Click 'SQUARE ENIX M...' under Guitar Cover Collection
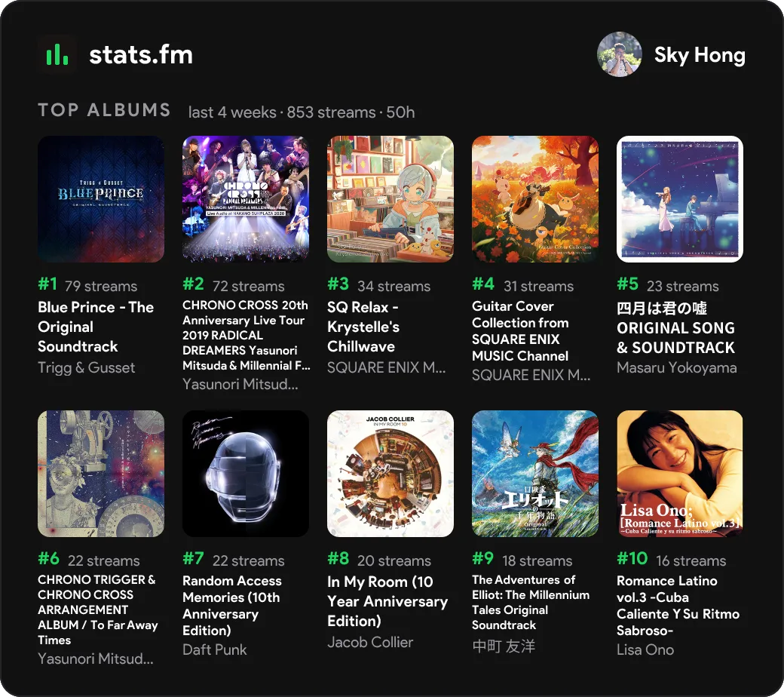This screenshot has height=697, width=784. click(531, 375)
